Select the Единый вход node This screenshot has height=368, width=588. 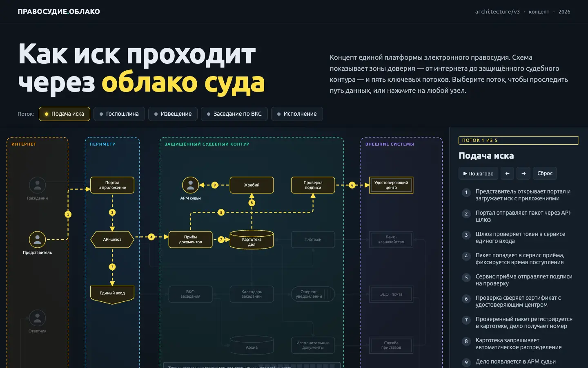point(112,295)
